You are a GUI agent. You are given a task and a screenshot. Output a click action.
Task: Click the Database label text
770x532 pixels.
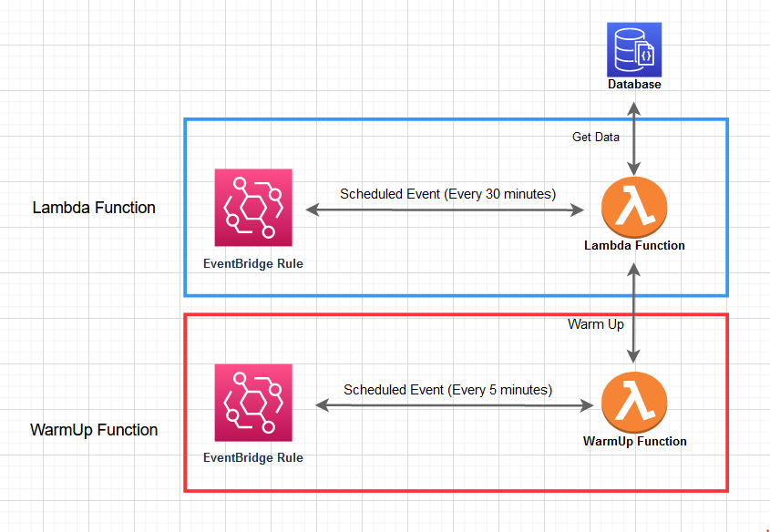pyautogui.click(x=633, y=84)
